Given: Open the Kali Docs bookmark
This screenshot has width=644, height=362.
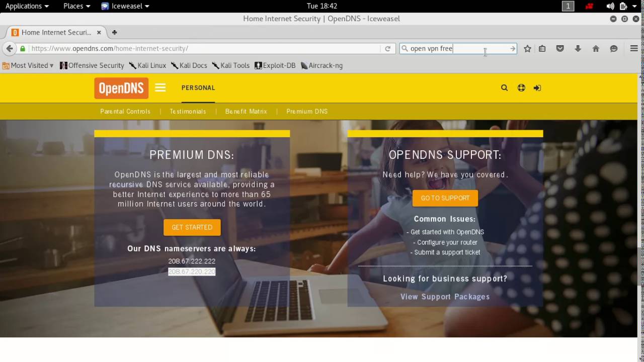Looking at the screenshot, I should [x=189, y=65].
